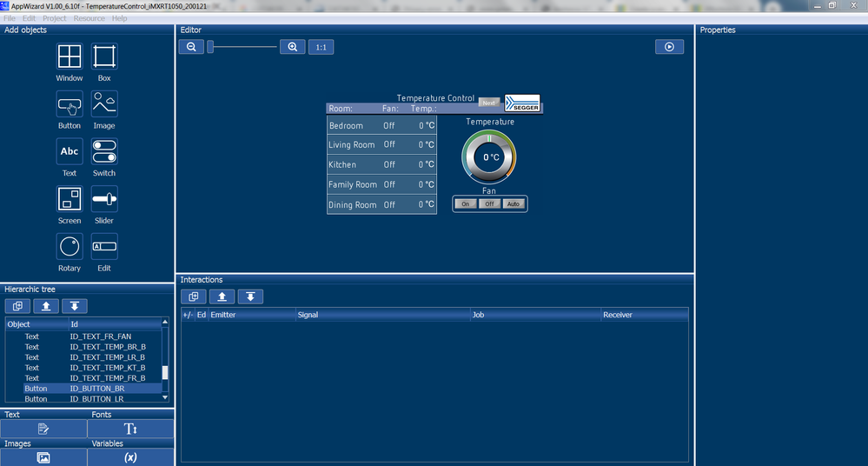Select the Window object icon
Image resolution: width=868 pixels, height=466 pixels.
click(x=70, y=57)
